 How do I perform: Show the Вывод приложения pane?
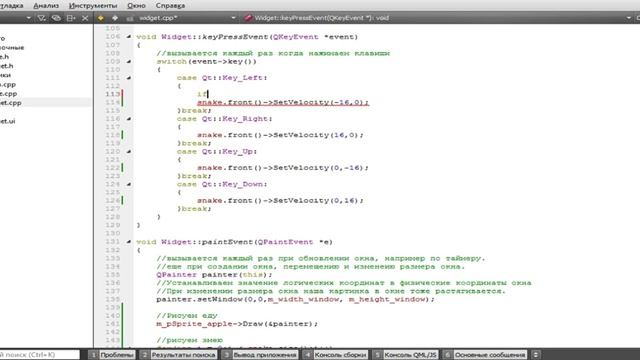click(x=260, y=355)
